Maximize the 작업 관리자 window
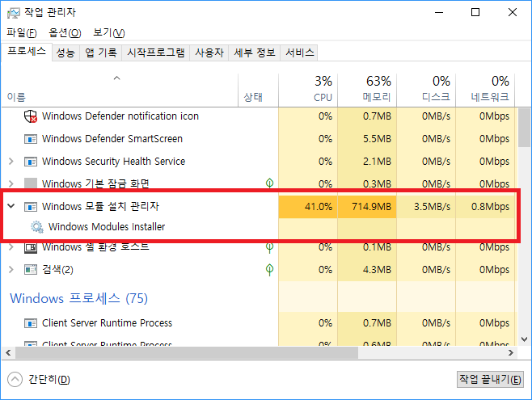Viewport: 532px width, 400px height. [475, 13]
